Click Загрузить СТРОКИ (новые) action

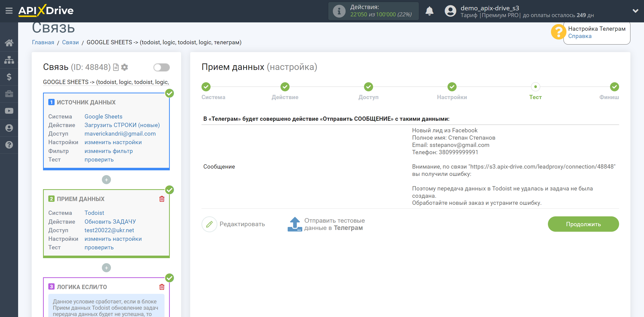[x=122, y=125]
